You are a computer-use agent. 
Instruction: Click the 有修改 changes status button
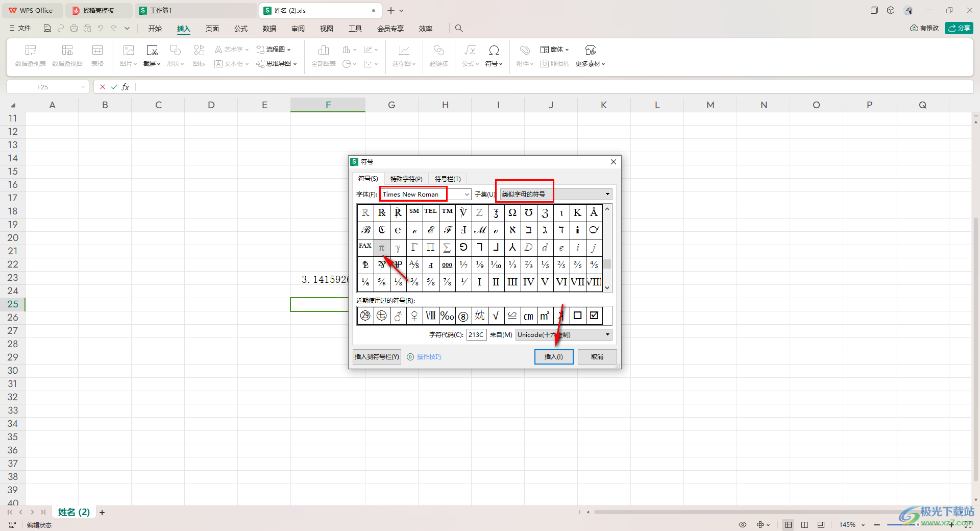pos(924,28)
